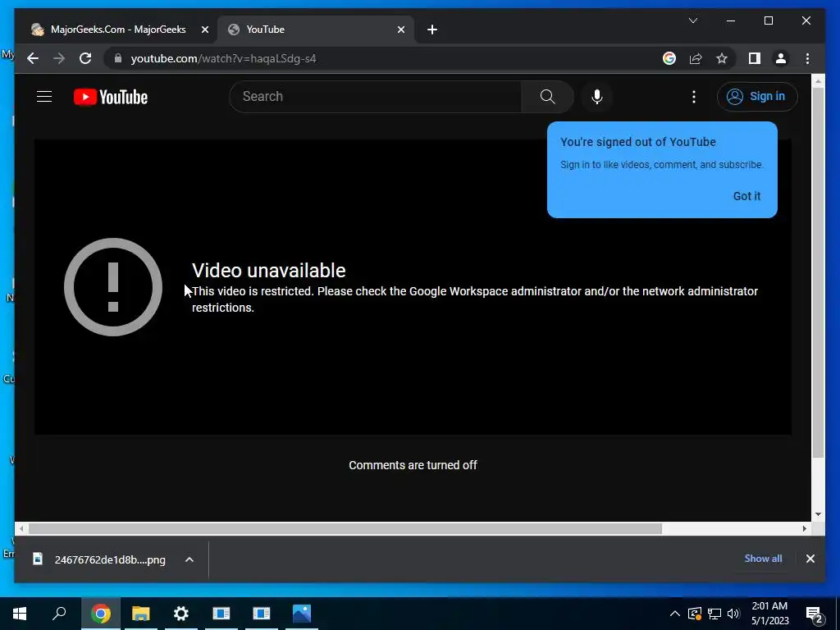Expand the tab search dropdown chevron
The image size is (840, 630).
(692, 21)
